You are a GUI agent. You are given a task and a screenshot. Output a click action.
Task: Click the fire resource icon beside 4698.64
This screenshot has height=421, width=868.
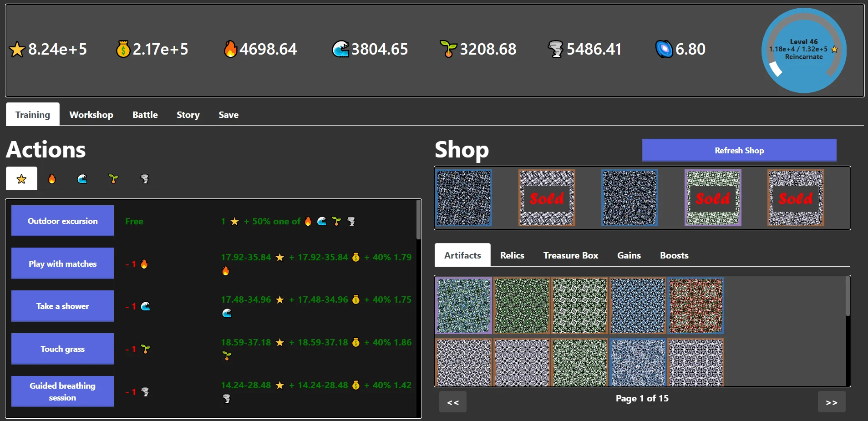pos(230,49)
